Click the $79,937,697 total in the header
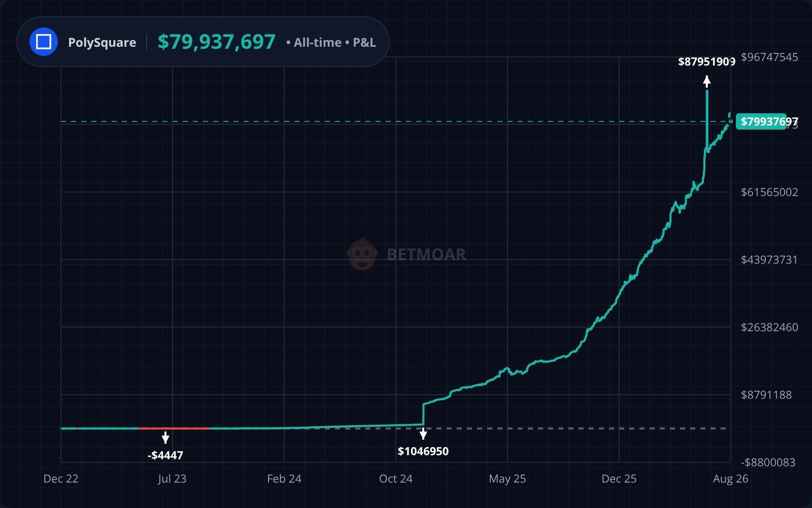 (x=217, y=42)
